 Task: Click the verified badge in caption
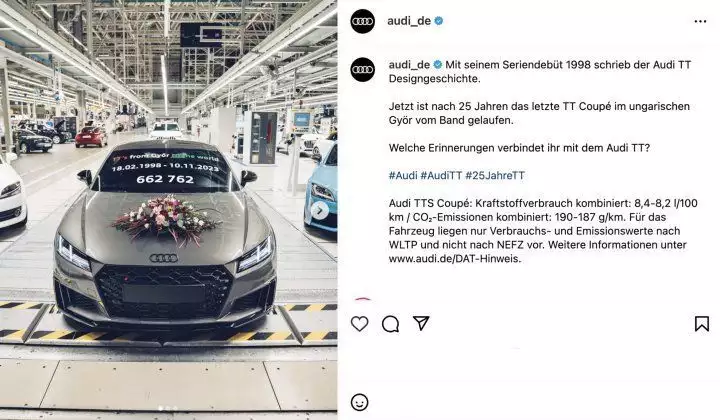click(x=438, y=65)
